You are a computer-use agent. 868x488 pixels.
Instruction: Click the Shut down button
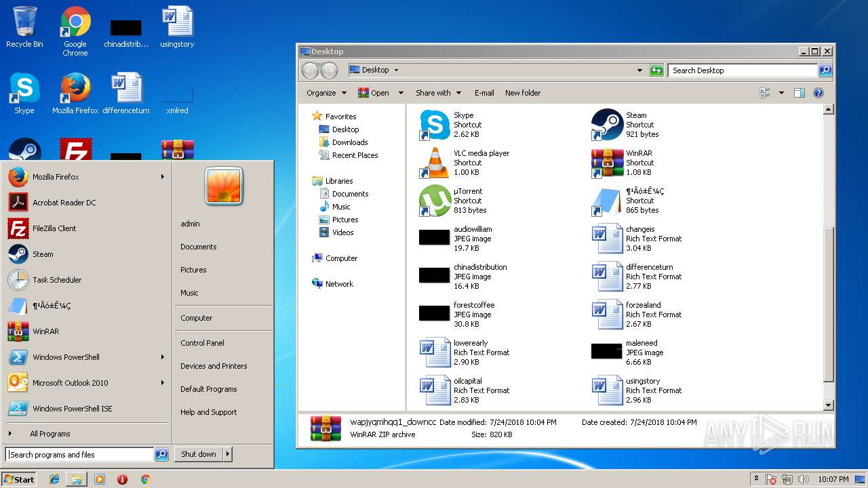(199, 454)
